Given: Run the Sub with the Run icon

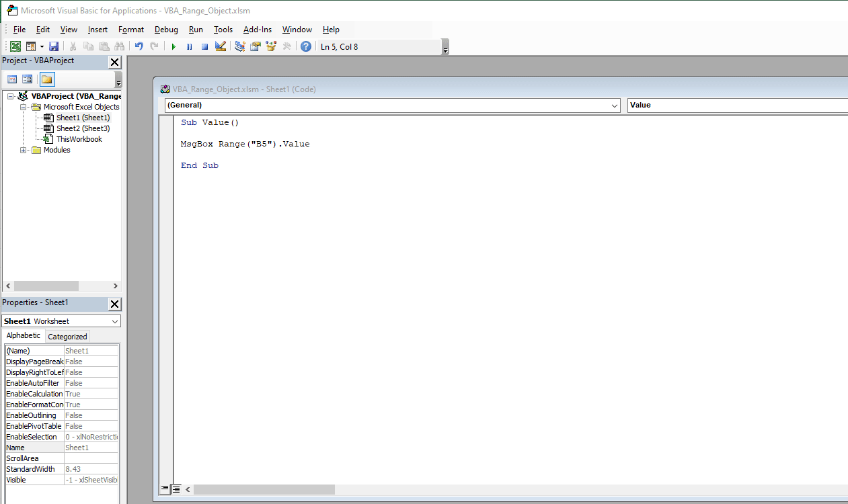Looking at the screenshot, I should [x=174, y=46].
